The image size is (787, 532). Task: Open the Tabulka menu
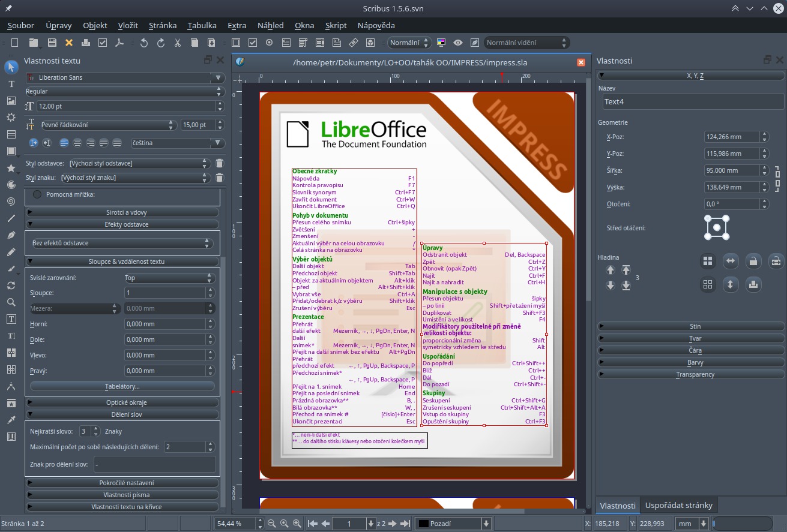[x=202, y=25]
